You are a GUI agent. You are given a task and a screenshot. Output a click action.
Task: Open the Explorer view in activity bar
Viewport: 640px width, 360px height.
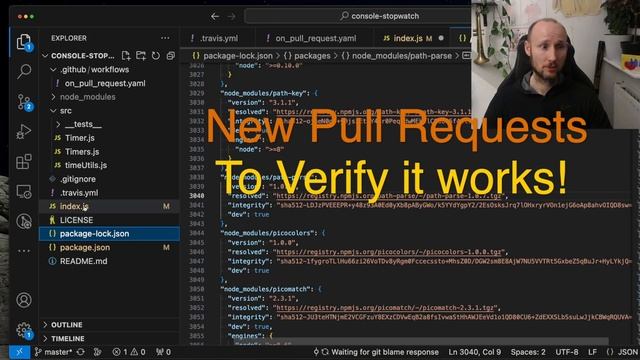click(24, 42)
